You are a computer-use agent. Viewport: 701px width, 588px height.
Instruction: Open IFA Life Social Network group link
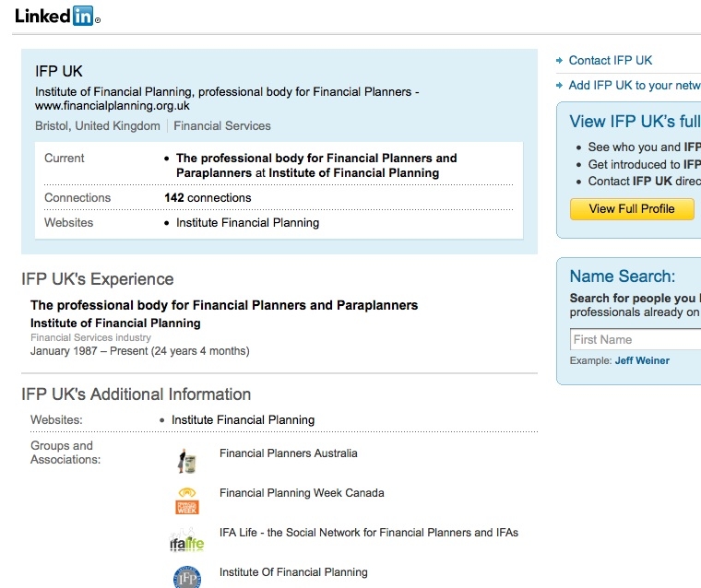pos(369,533)
